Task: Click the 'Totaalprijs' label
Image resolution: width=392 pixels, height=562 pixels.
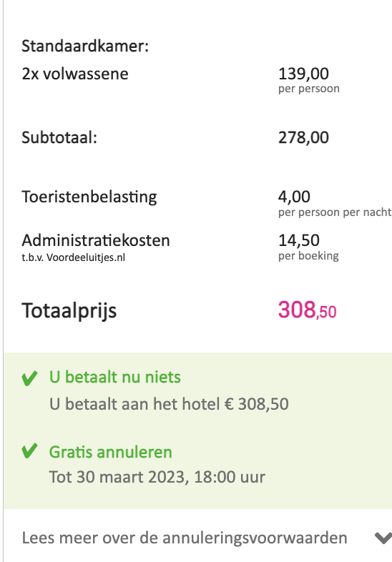Action: pyautogui.click(x=69, y=310)
